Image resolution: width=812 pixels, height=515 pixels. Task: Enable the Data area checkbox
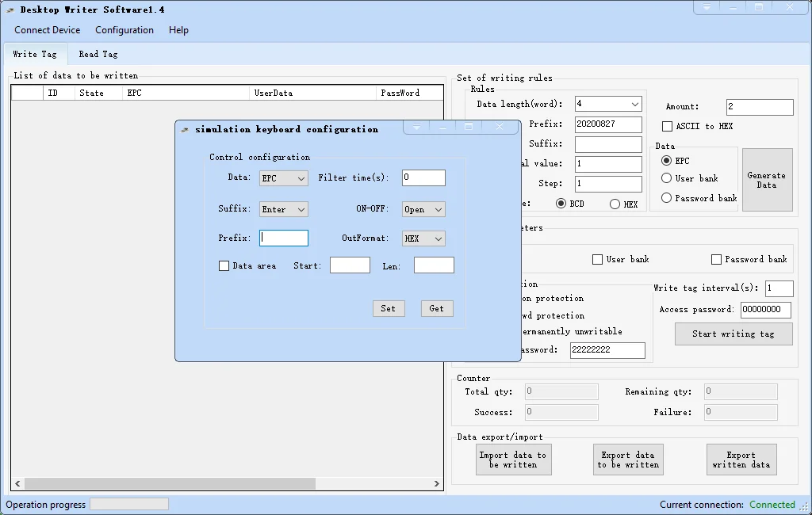click(224, 266)
